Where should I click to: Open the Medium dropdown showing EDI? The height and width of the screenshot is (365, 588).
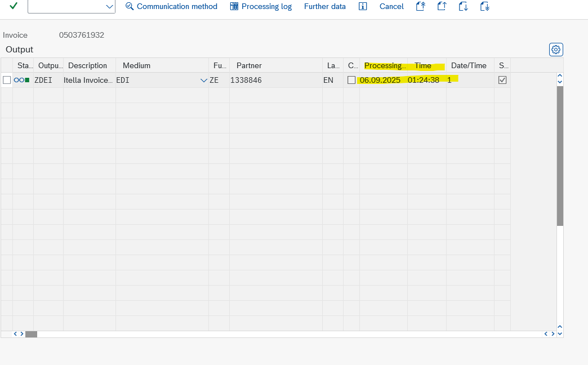[203, 81]
